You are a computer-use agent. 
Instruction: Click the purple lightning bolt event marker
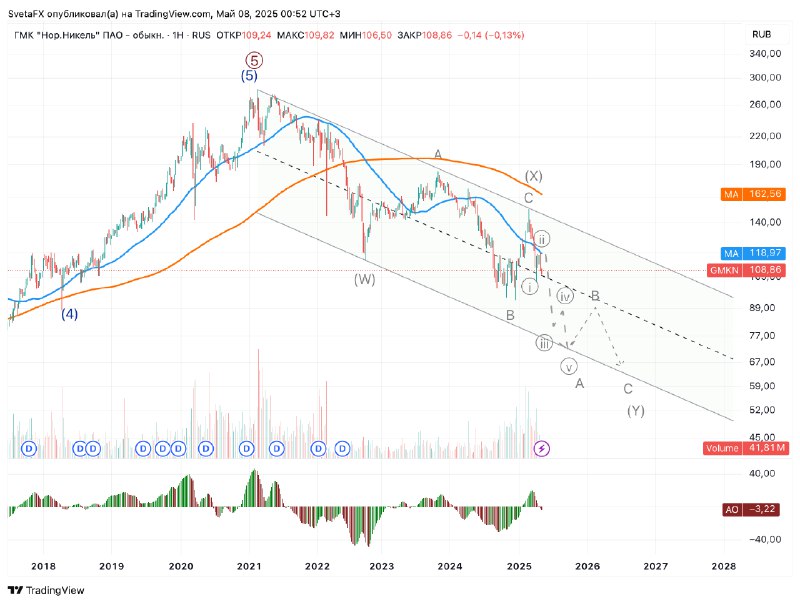pyautogui.click(x=541, y=449)
